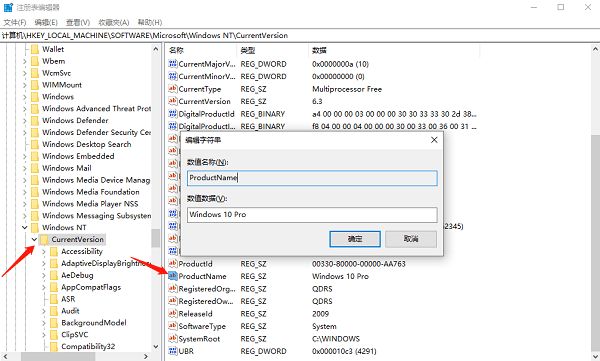Viewport: 600px width, 361px height.
Task: Open the 文件(F) menu
Action: pyautogui.click(x=15, y=22)
